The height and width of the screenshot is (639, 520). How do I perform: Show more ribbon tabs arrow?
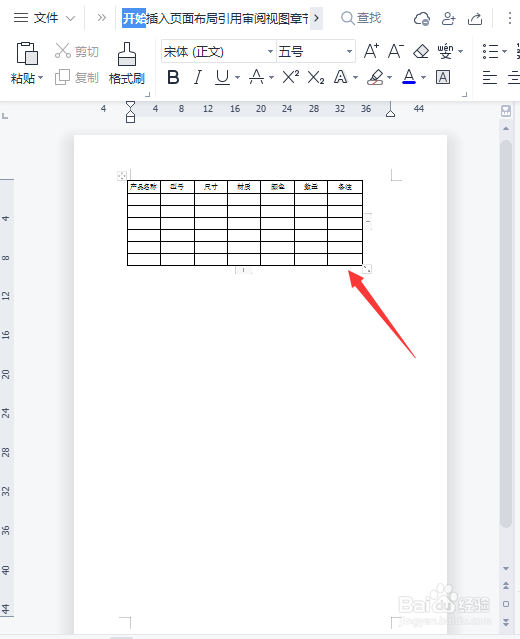pos(316,18)
